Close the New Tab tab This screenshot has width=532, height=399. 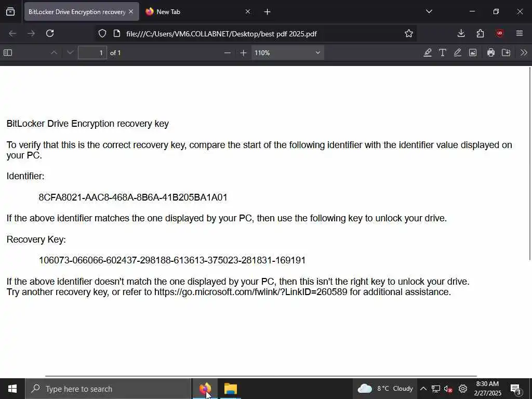coord(248,12)
